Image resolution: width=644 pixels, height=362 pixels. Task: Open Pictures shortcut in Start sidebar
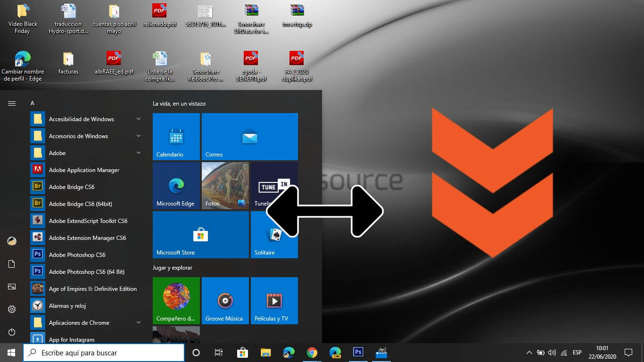[x=12, y=287]
